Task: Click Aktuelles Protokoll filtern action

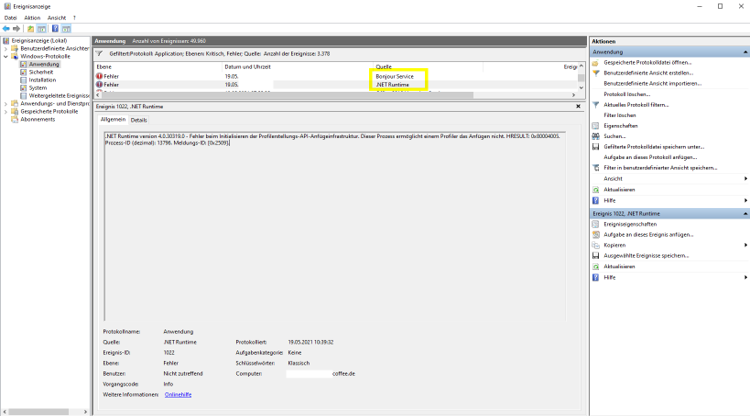Action: tap(636, 105)
